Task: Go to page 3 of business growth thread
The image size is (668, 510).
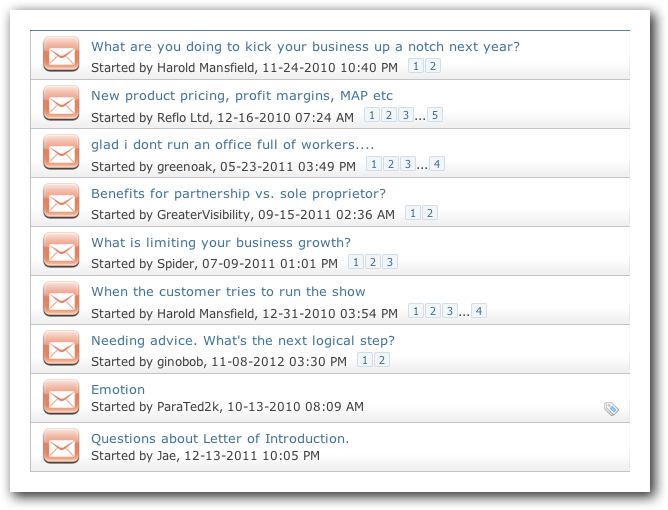Action: pos(390,262)
